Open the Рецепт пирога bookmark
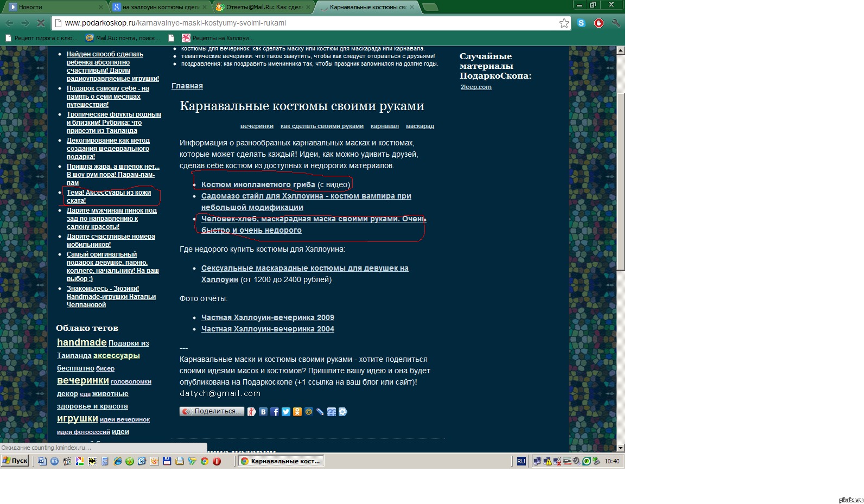 (x=42, y=38)
